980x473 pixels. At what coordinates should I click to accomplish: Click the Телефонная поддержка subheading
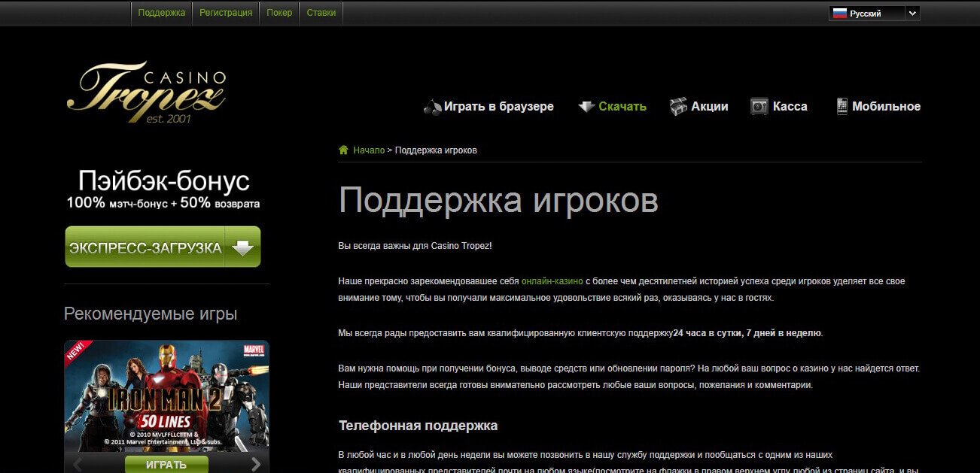tap(418, 426)
